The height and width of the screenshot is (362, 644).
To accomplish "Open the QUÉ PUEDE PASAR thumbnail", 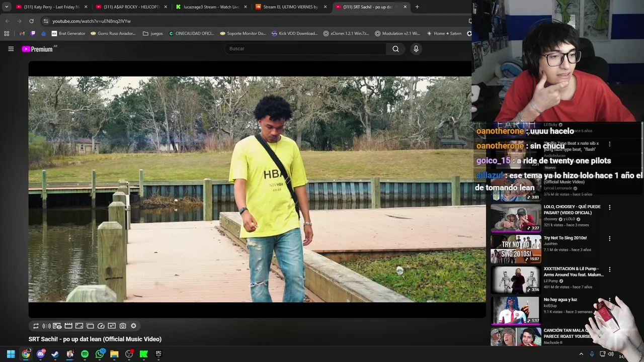I will click(516, 217).
